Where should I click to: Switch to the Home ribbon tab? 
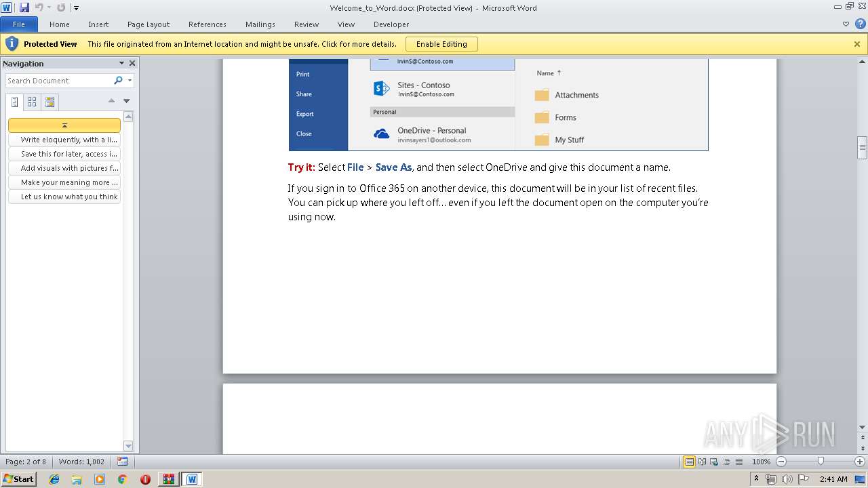[60, 24]
